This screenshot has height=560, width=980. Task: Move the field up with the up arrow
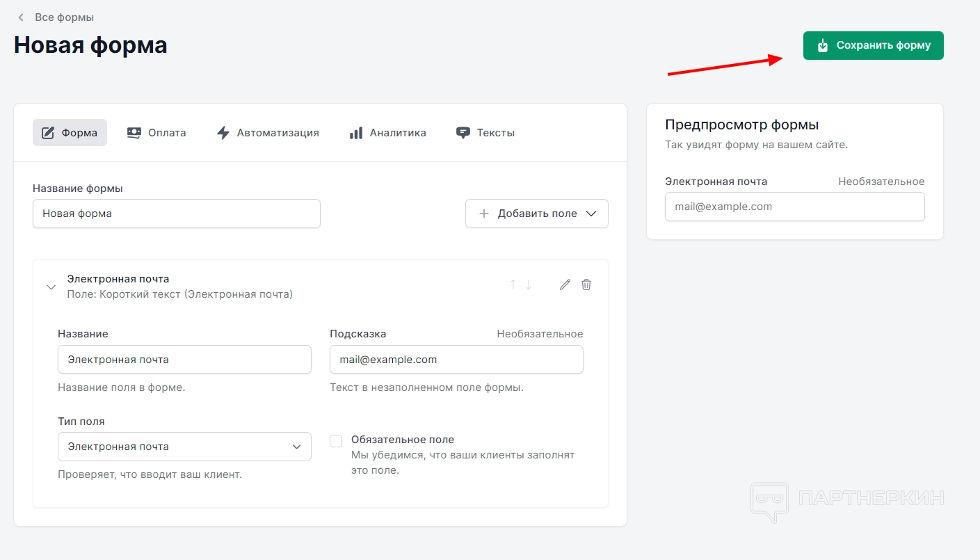click(513, 285)
